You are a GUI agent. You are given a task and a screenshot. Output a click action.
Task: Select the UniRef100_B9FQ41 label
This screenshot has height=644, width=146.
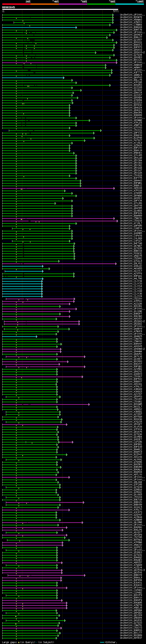(x=131, y=276)
